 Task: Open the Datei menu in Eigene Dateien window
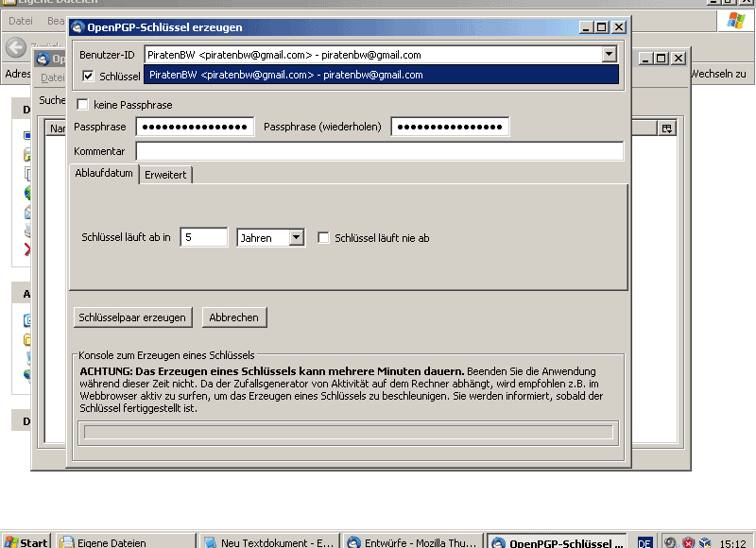pos(21,21)
